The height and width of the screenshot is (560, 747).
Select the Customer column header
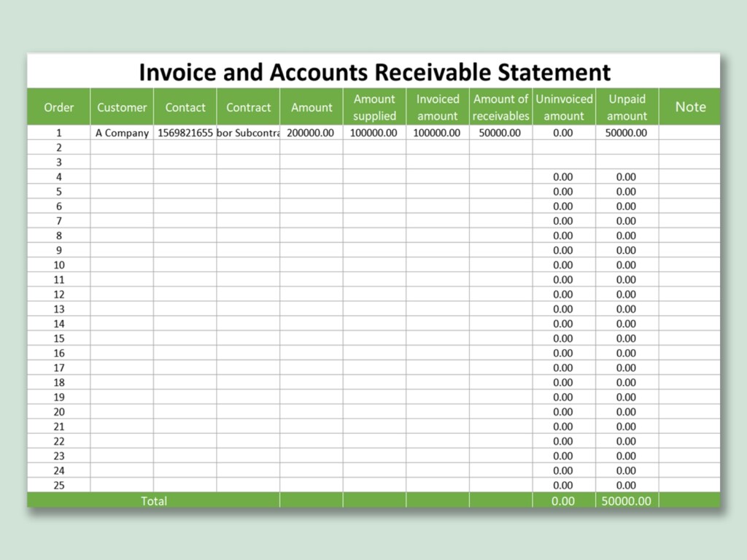(x=122, y=107)
